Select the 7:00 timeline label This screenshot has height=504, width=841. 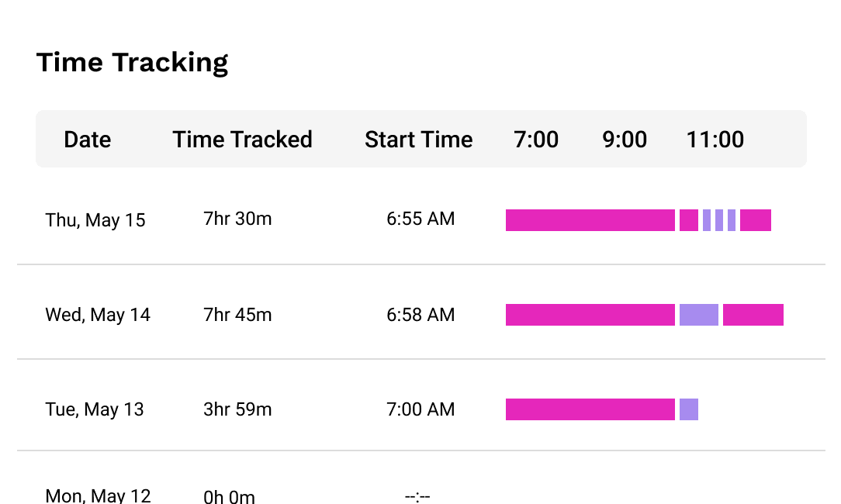[538, 140]
